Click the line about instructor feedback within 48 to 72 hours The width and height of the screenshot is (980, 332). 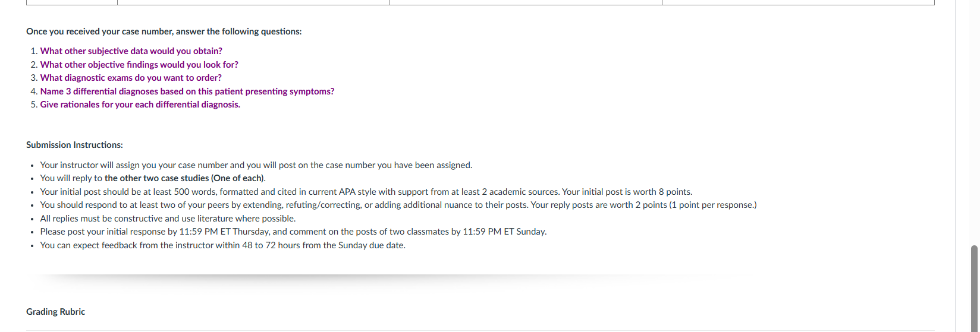pos(222,245)
